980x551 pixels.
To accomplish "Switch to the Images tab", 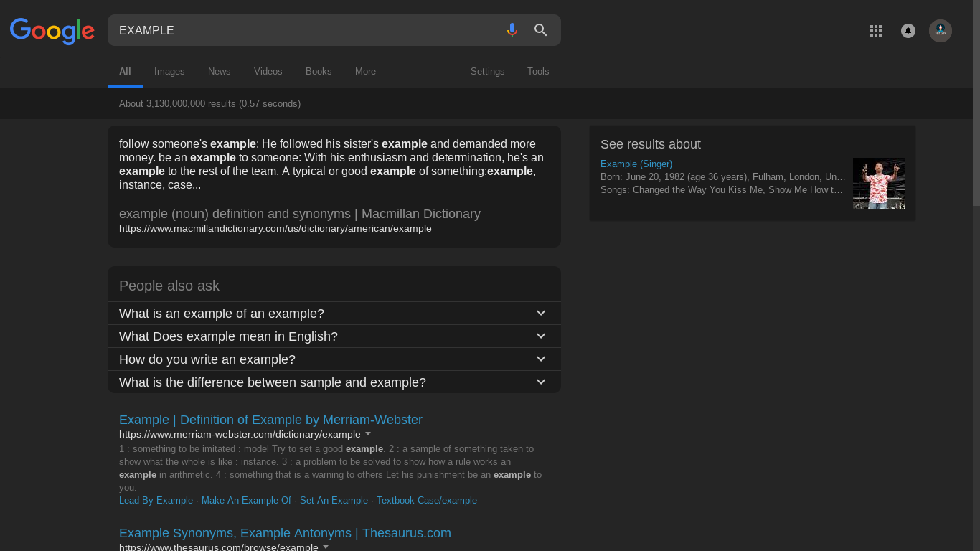I will coord(169,72).
